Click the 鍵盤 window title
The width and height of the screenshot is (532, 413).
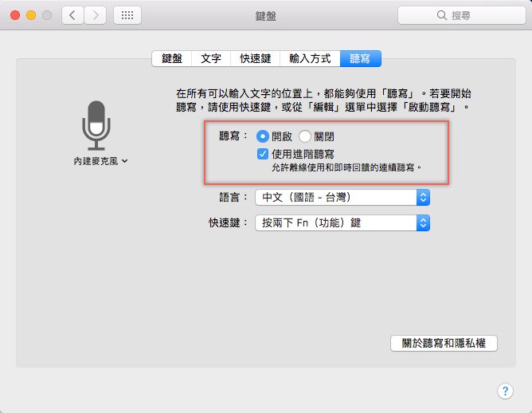click(x=266, y=16)
